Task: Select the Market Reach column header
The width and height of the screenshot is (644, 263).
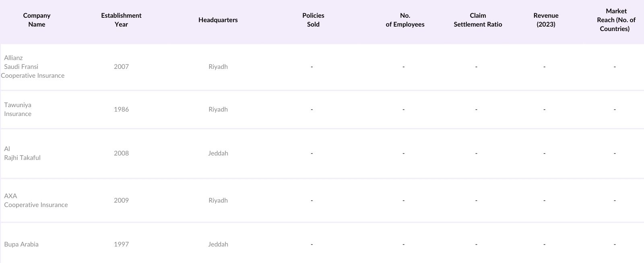Action: click(616, 20)
